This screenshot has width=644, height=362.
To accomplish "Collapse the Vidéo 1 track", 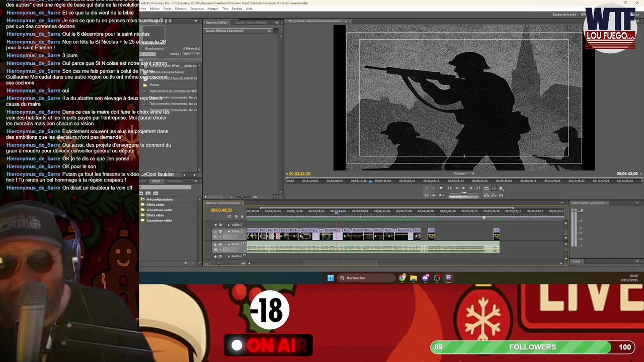I will point(229,232).
